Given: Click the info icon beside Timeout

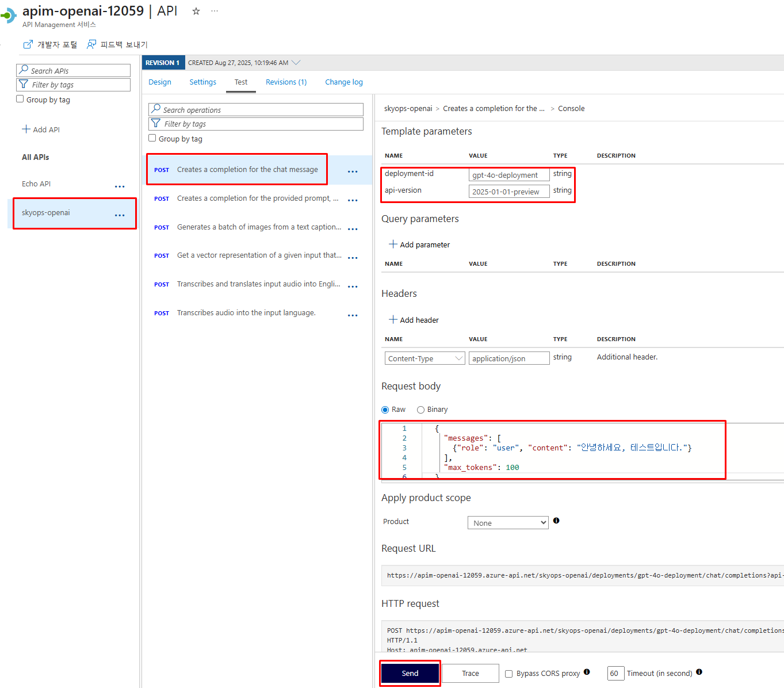Looking at the screenshot, I should click(x=699, y=672).
